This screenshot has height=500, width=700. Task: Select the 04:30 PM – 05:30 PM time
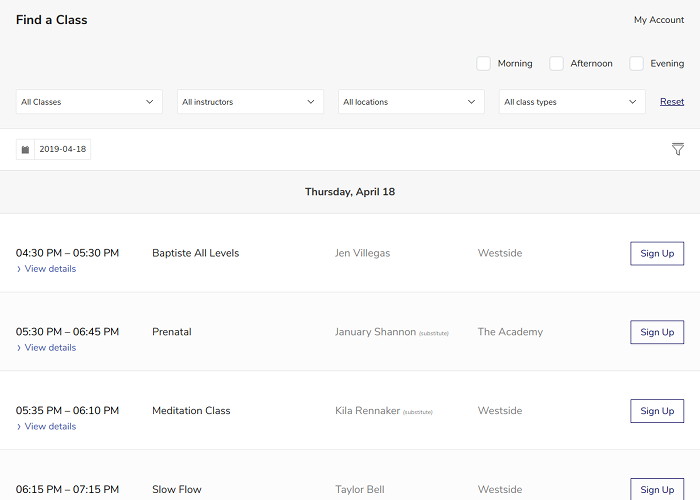(x=67, y=253)
